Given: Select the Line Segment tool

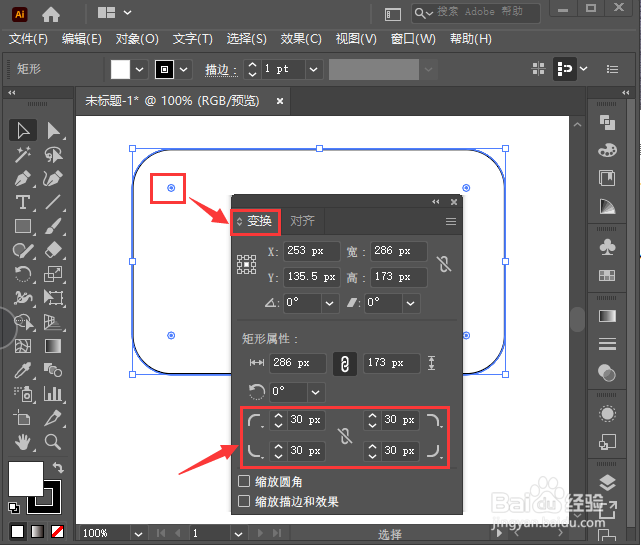Looking at the screenshot, I should coord(54,202).
